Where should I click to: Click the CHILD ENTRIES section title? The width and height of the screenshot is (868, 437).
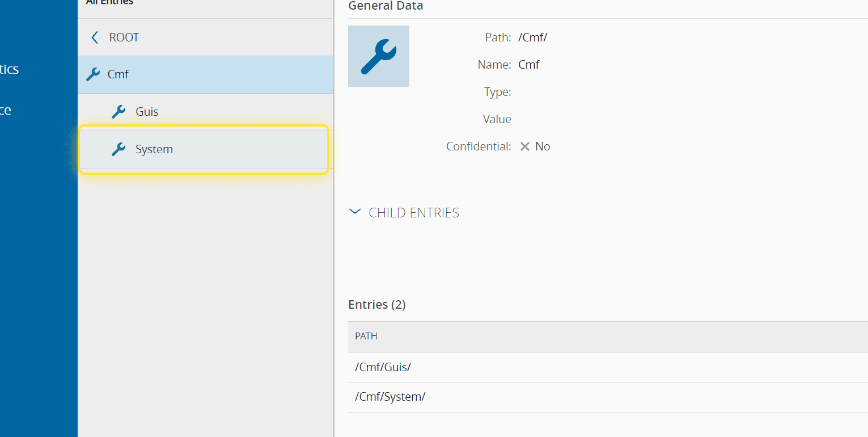414,213
